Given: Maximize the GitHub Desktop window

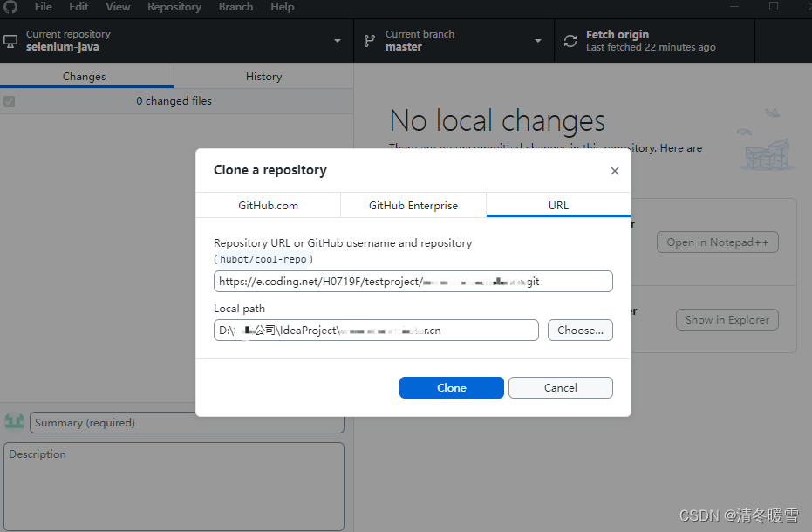Looking at the screenshot, I should tap(773, 6).
